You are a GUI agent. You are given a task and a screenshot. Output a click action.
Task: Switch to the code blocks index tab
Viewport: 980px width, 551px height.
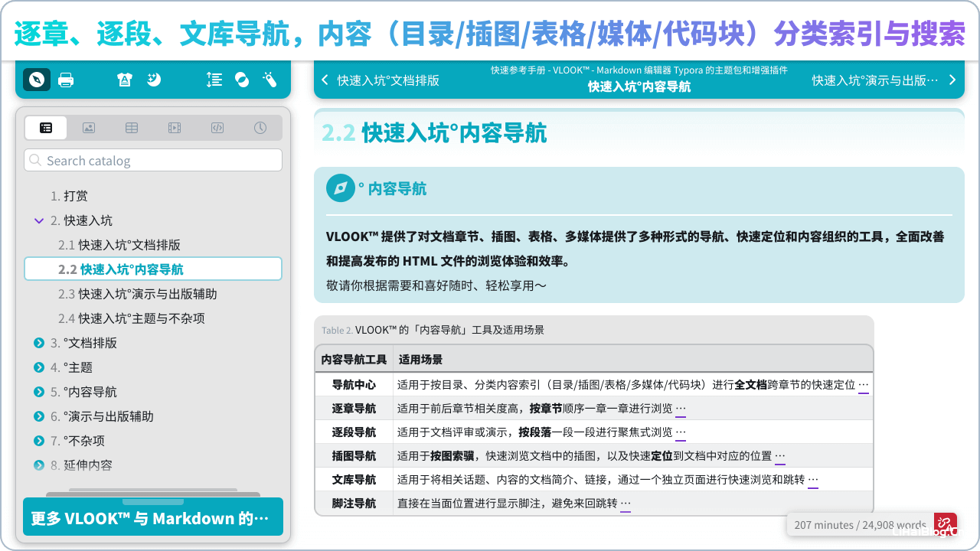[x=217, y=128]
